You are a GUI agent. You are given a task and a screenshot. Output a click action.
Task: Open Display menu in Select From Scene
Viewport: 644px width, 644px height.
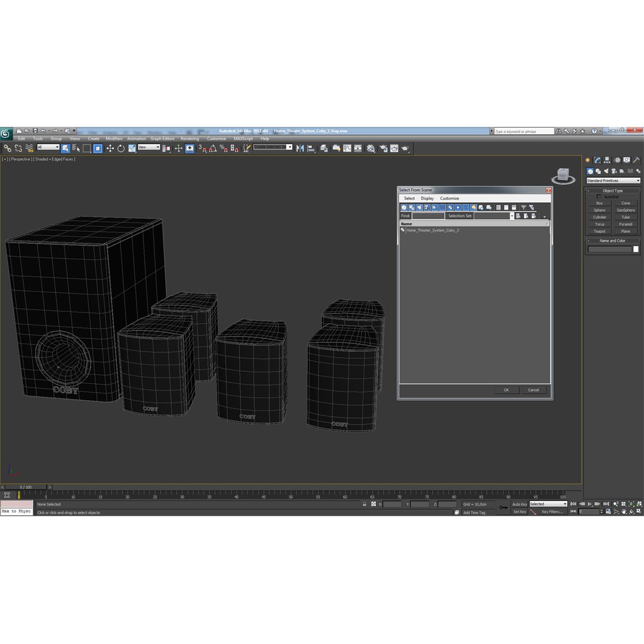point(427,199)
